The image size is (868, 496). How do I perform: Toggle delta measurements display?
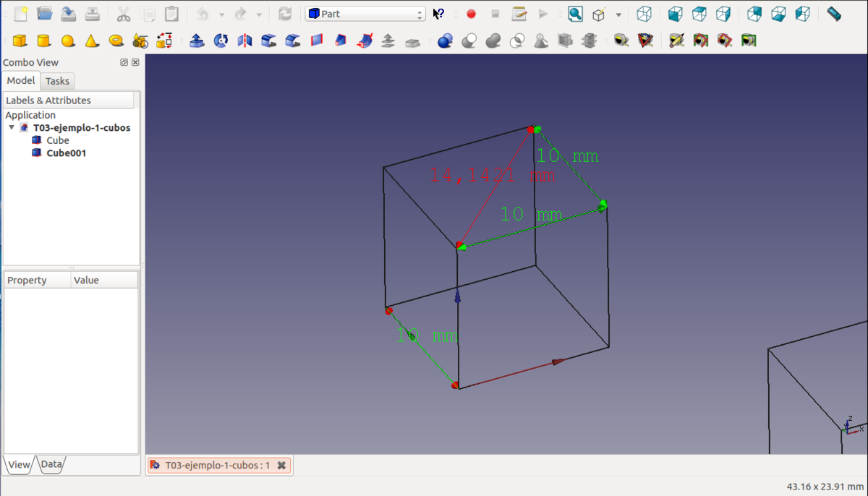(749, 40)
